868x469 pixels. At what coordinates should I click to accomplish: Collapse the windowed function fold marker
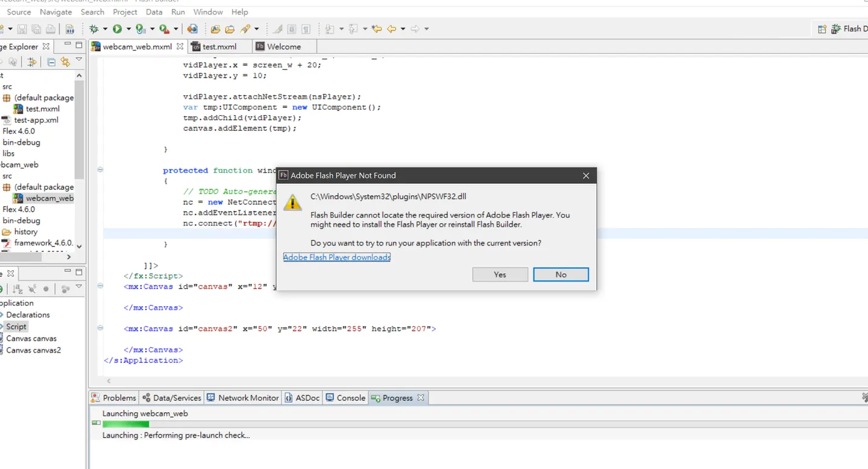pyautogui.click(x=100, y=170)
